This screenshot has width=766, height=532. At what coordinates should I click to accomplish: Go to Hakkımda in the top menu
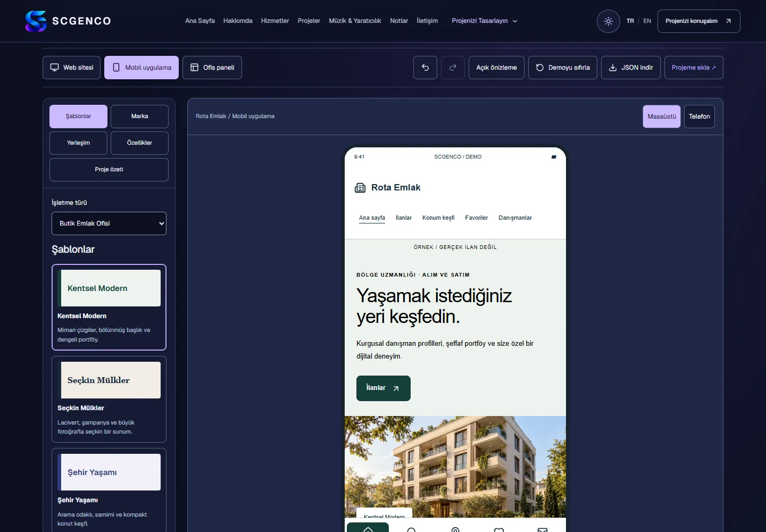tap(238, 21)
